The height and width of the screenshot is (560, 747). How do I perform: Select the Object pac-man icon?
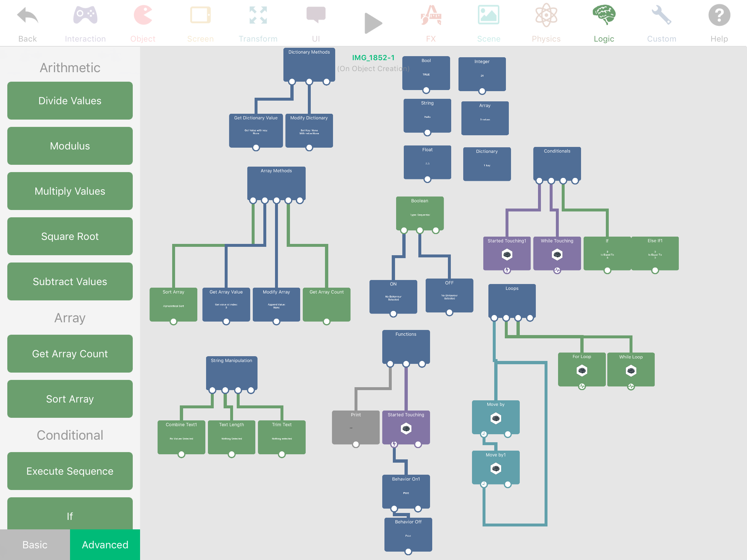coord(143,16)
